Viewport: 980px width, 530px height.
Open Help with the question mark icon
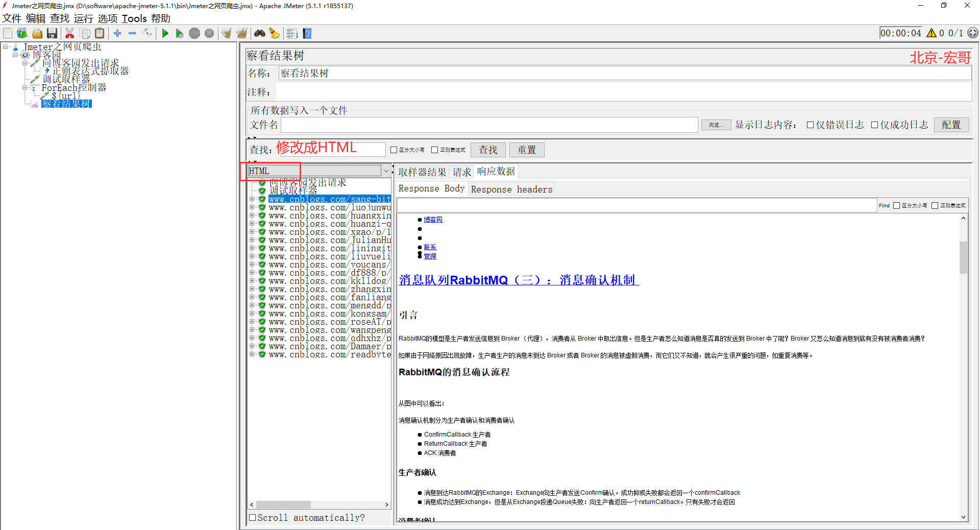(307, 33)
